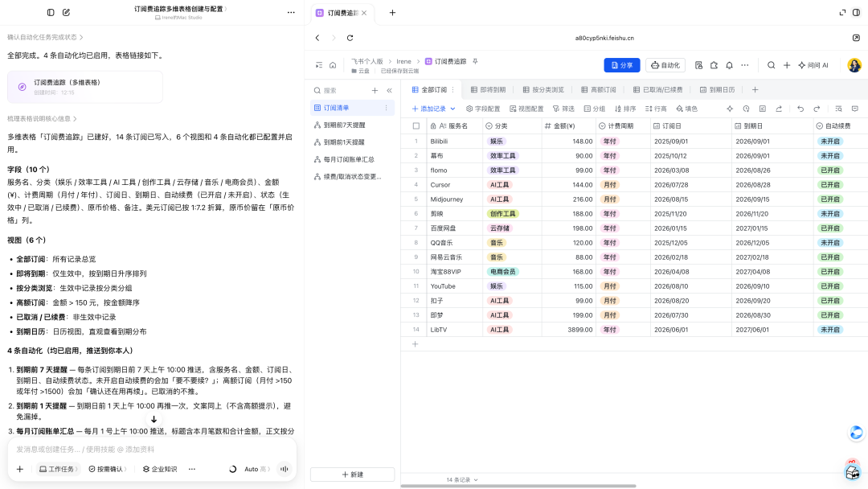Image resolution: width=868 pixels, height=489 pixels.
Task: Add a new table with sidebar plus
Action: point(375,90)
